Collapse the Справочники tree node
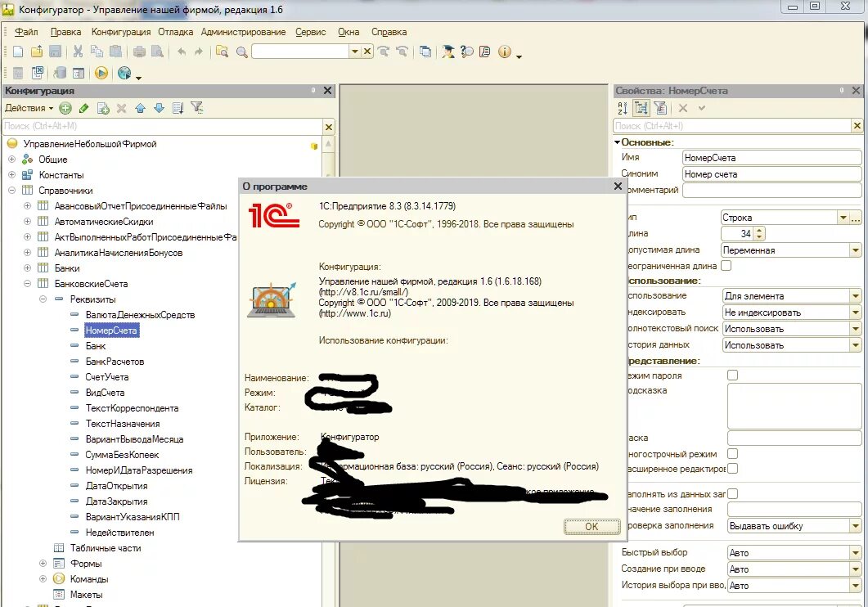The height and width of the screenshot is (607, 868). coord(11,191)
